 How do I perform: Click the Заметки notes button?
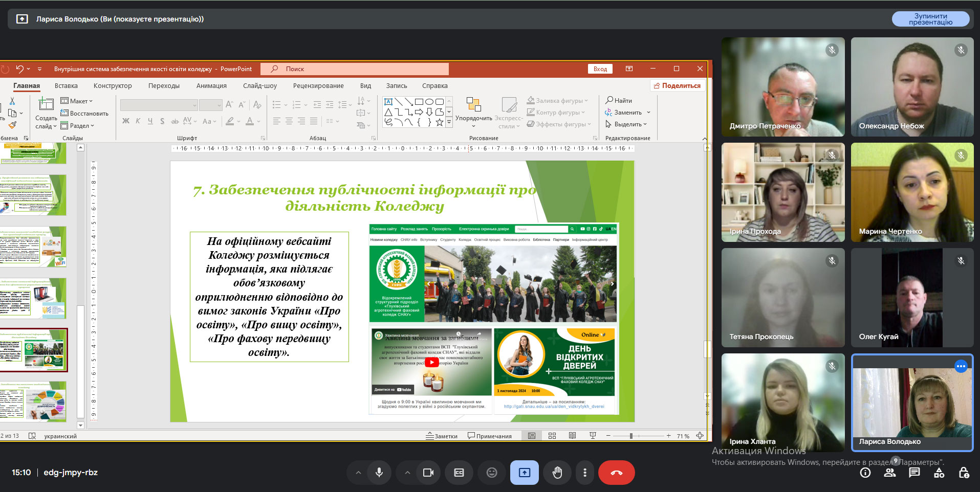(x=442, y=436)
